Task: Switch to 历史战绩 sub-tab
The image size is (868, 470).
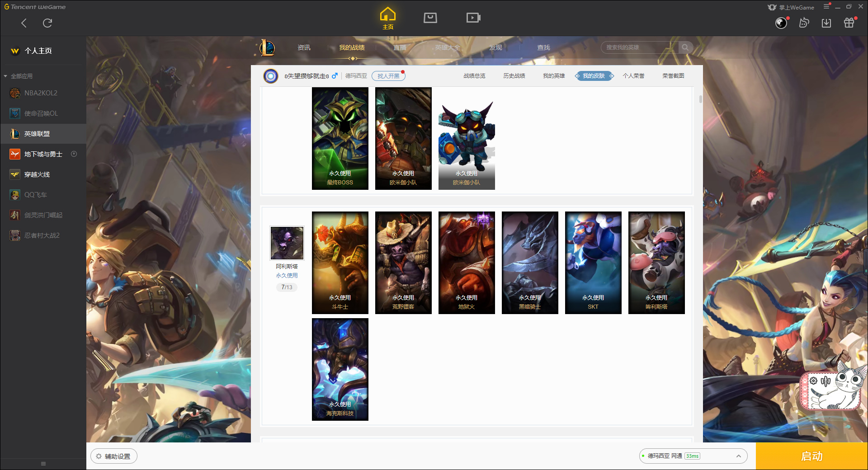Action: click(x=514, y=76)
